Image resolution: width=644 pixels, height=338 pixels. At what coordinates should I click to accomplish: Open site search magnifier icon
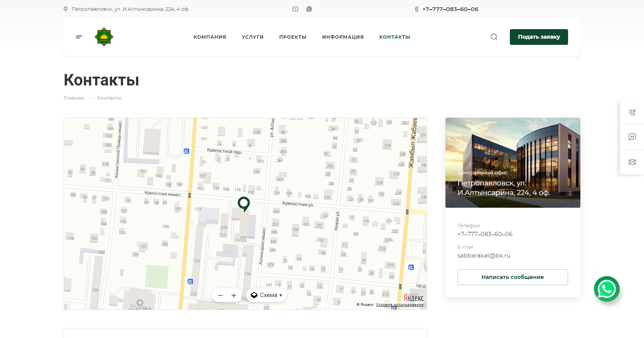point(494,37)
